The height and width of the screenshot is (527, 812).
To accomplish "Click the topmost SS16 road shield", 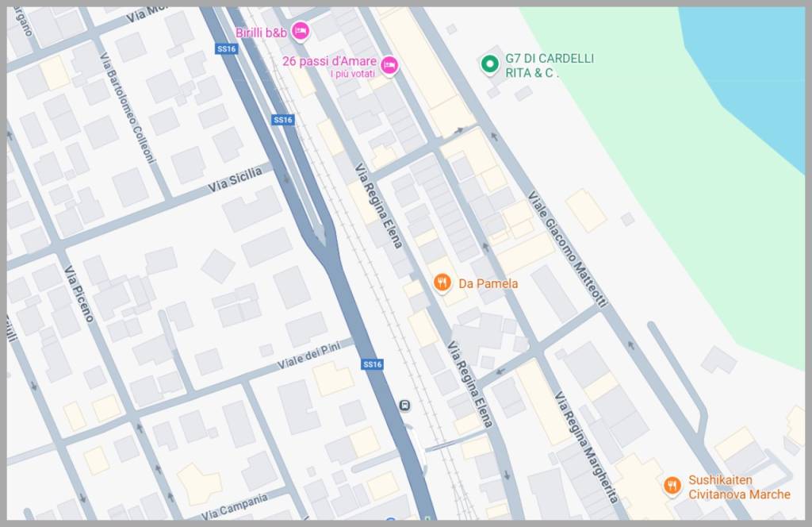I will tap(226, 48).
